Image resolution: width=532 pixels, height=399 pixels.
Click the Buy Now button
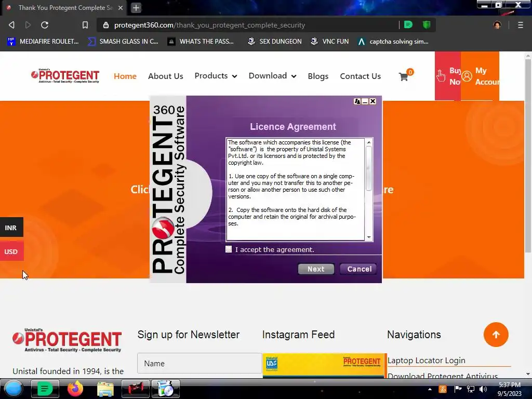[x=447, y=76]
